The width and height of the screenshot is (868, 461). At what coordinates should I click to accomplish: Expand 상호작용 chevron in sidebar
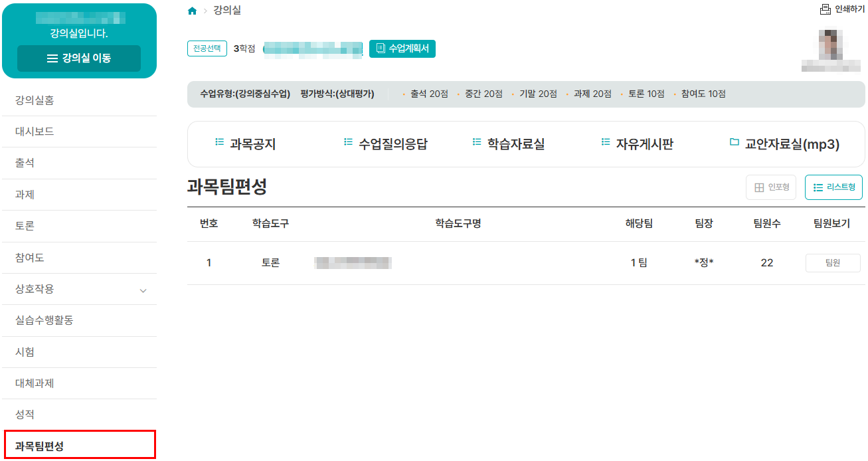coord(143,290)
